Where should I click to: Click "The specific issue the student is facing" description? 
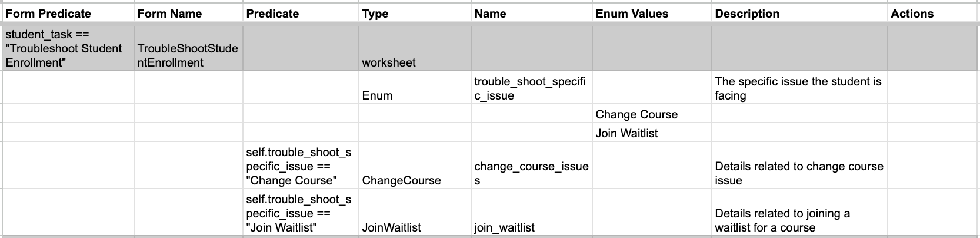(x=798, y=88)
